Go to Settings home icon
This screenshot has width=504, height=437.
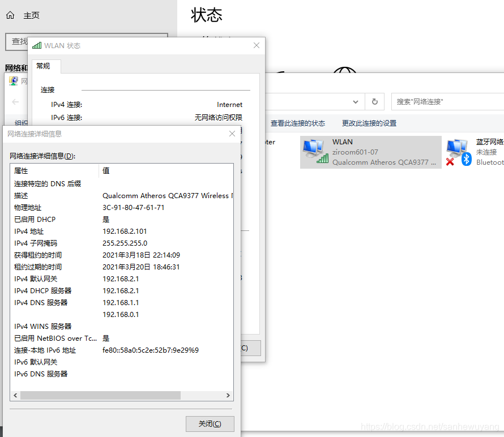pos(10,15)
